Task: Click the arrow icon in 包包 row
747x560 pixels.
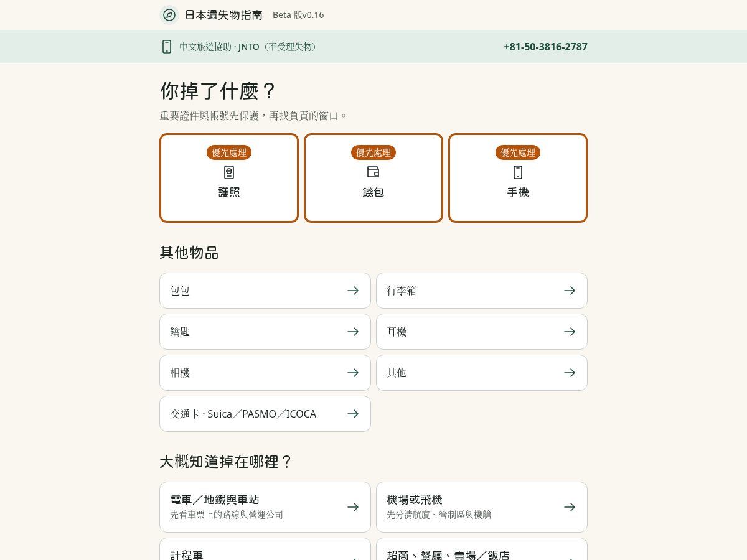Action: pyautogui.click(x=353, y=291)
